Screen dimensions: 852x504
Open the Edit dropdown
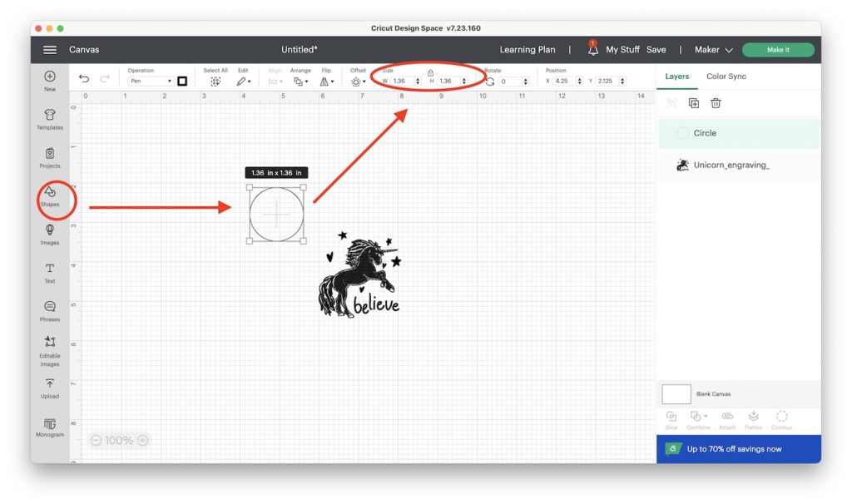click(x=244, y=82)
